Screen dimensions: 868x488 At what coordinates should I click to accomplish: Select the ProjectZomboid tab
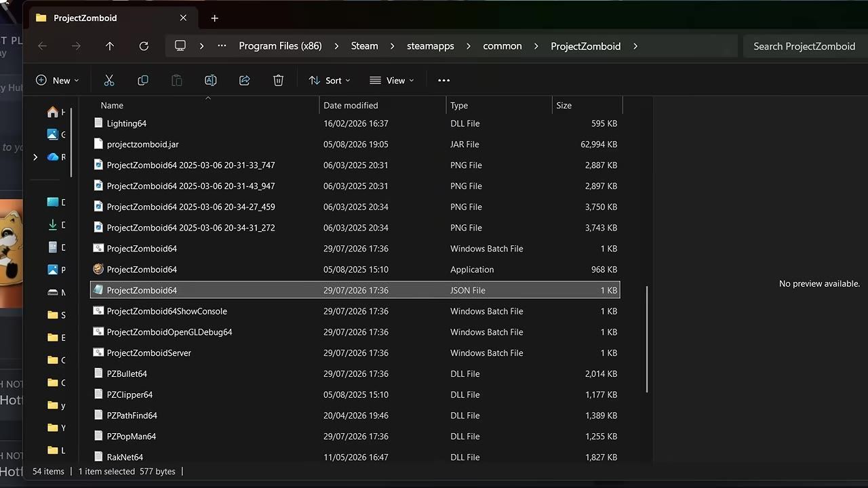click(x=113, y=18)
